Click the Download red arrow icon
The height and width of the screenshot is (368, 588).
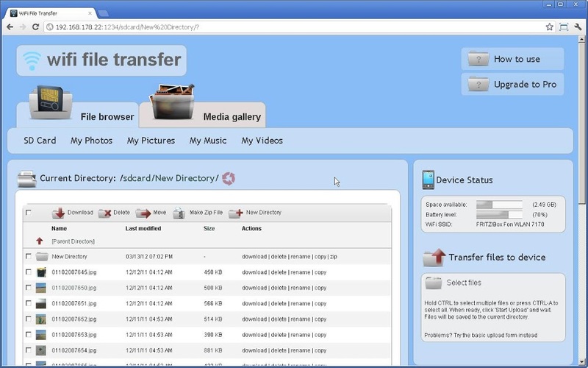point(59,213)
